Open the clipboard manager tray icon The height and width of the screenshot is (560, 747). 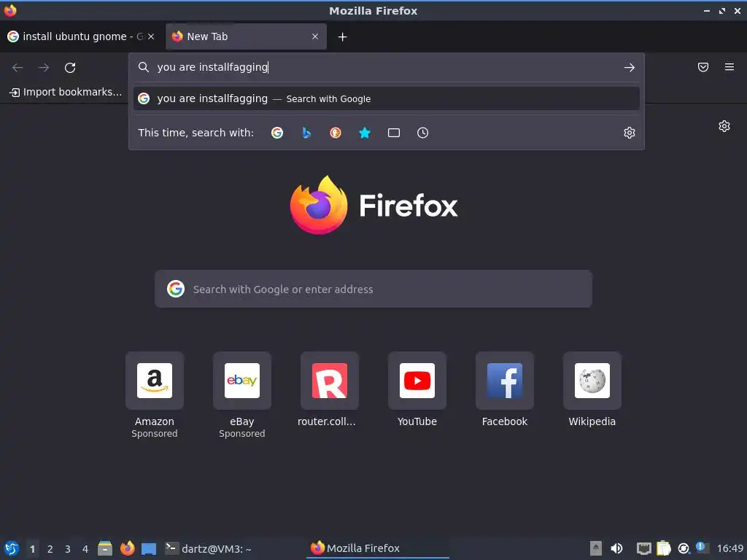point(664,548)
